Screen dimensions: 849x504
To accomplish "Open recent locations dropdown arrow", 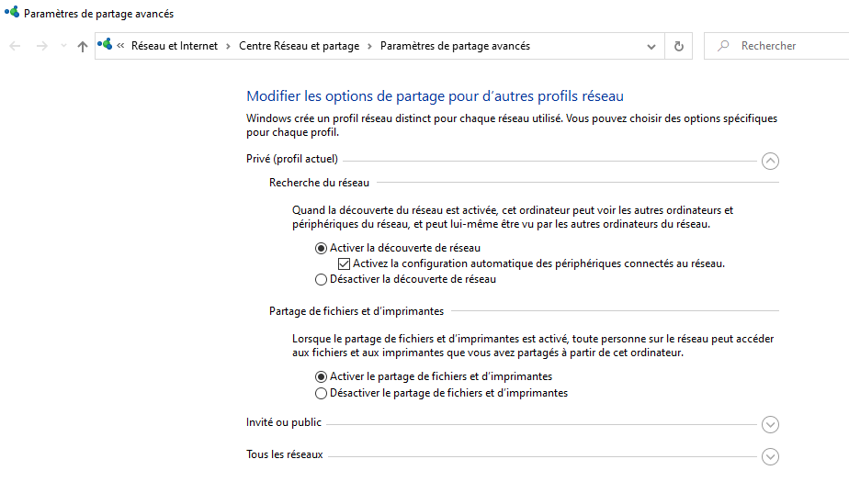I will [x=63, y=46].
